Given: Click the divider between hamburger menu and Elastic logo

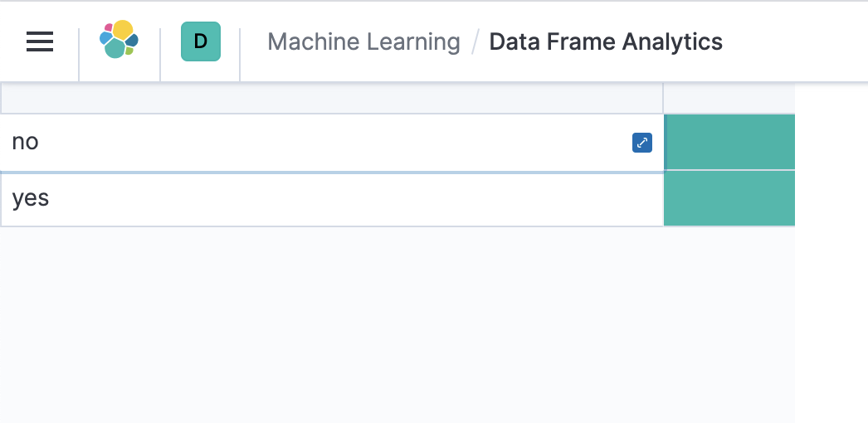Looking at the screenshot, I should 79,55.
